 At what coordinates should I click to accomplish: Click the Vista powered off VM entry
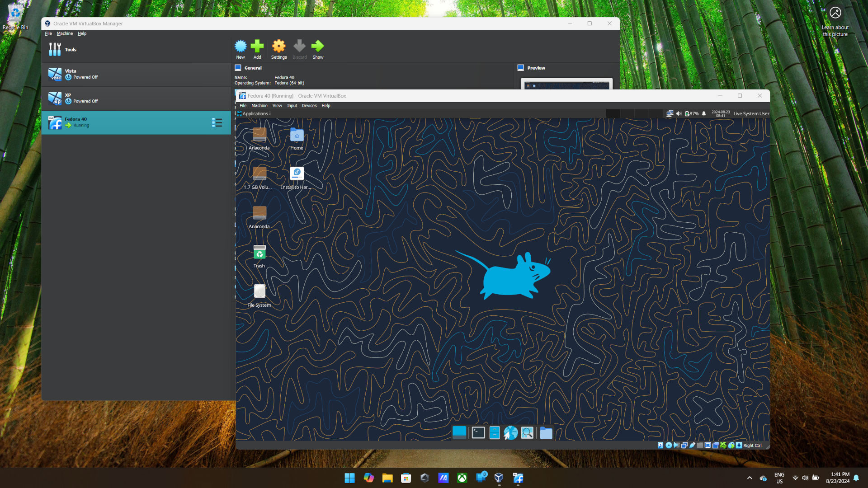click(x=136, y=75)
